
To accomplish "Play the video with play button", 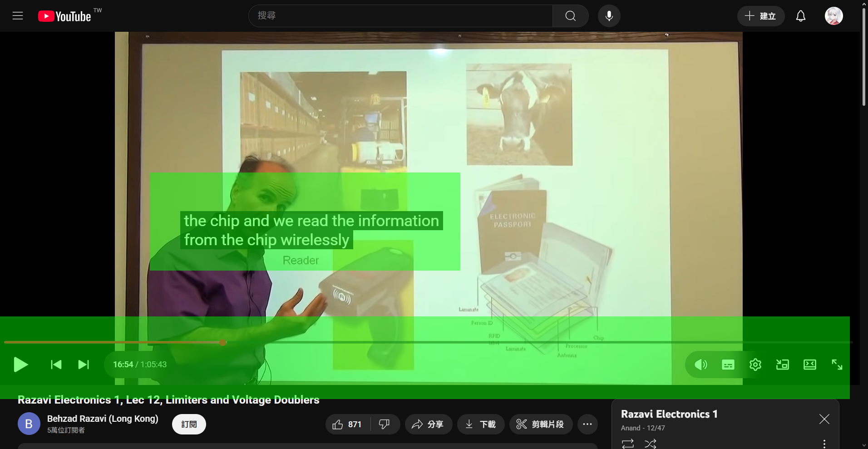I will (x=20, y=365).
